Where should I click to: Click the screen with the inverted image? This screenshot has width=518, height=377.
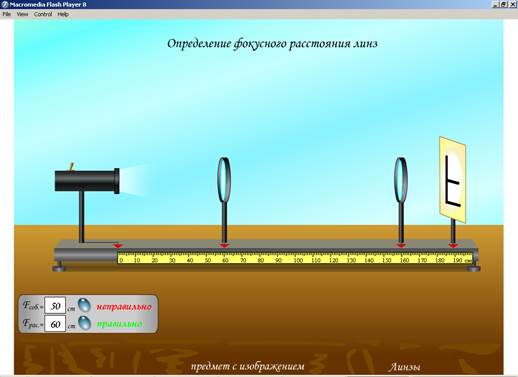point(452,179)
